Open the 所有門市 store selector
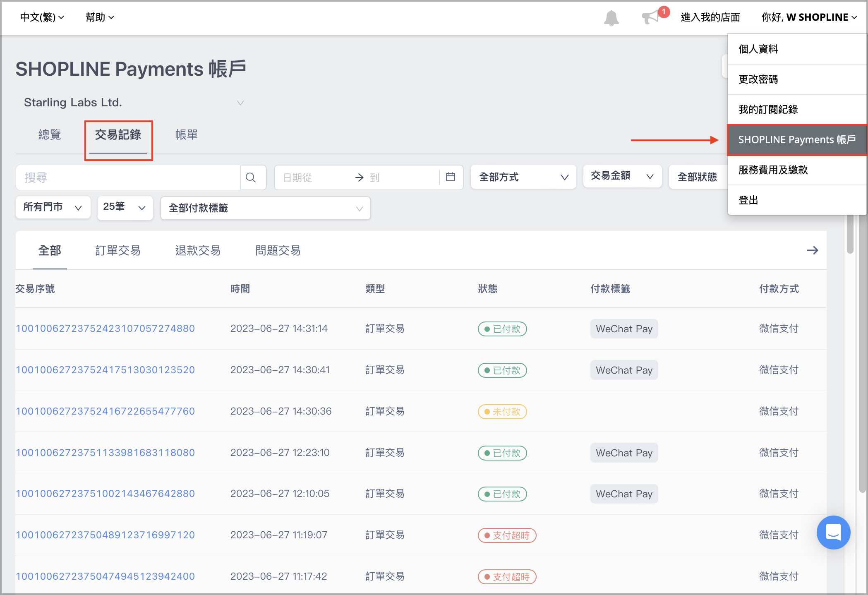Image resolution: width=868 pixels, height=595 pixels. (53, 207)
